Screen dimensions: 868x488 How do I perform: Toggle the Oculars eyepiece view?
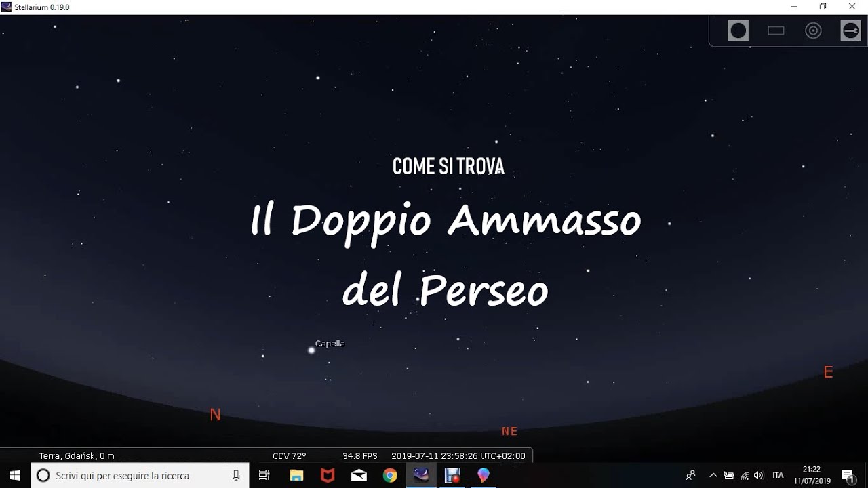click(x=738, y=30)
